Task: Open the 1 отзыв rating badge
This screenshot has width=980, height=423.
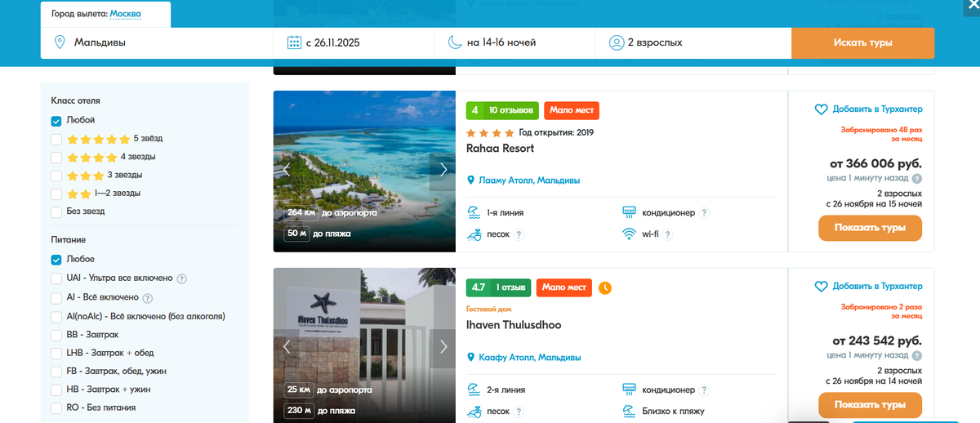Action: point(499,287)
